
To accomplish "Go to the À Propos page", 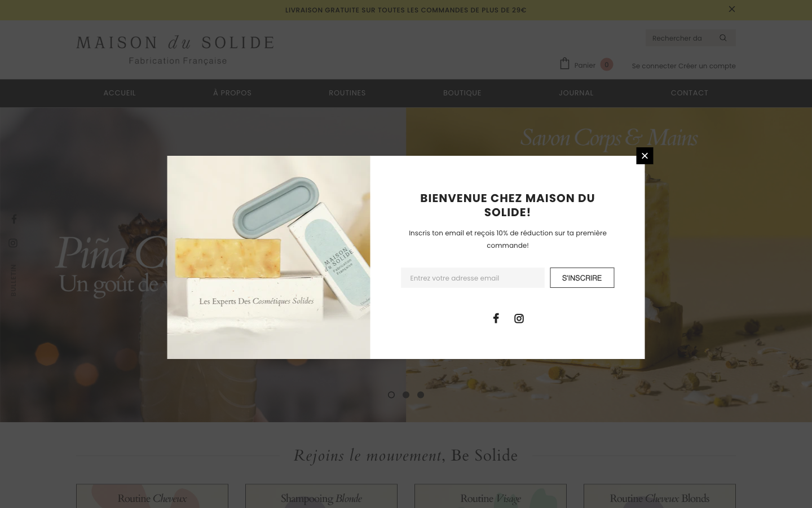I will [232, 93].
